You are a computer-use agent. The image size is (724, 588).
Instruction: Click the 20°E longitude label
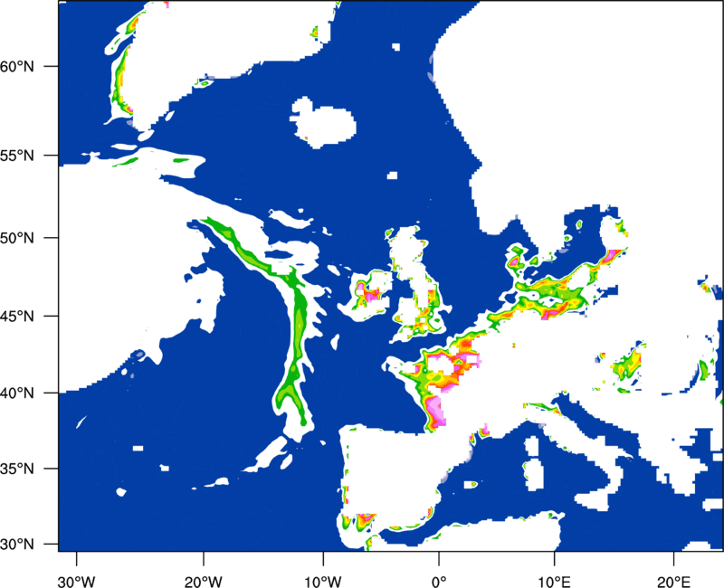(x=672, y=582)
